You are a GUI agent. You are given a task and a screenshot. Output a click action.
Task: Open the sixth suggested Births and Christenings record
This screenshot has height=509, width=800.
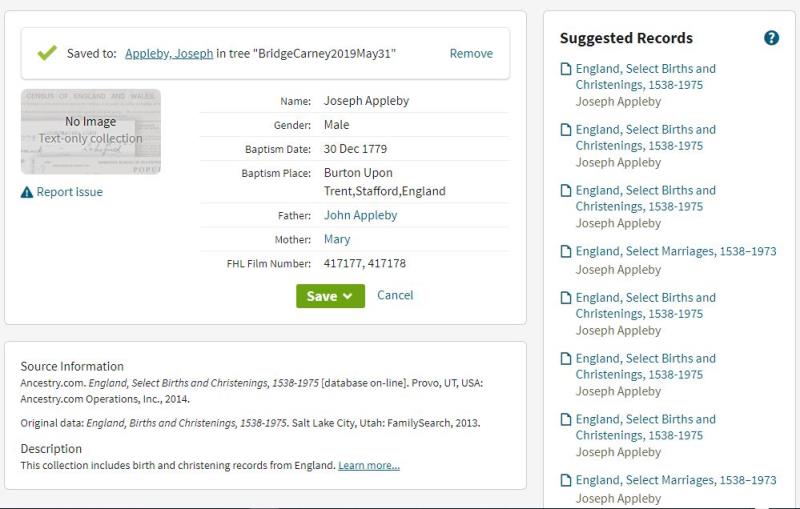[645, 366]
